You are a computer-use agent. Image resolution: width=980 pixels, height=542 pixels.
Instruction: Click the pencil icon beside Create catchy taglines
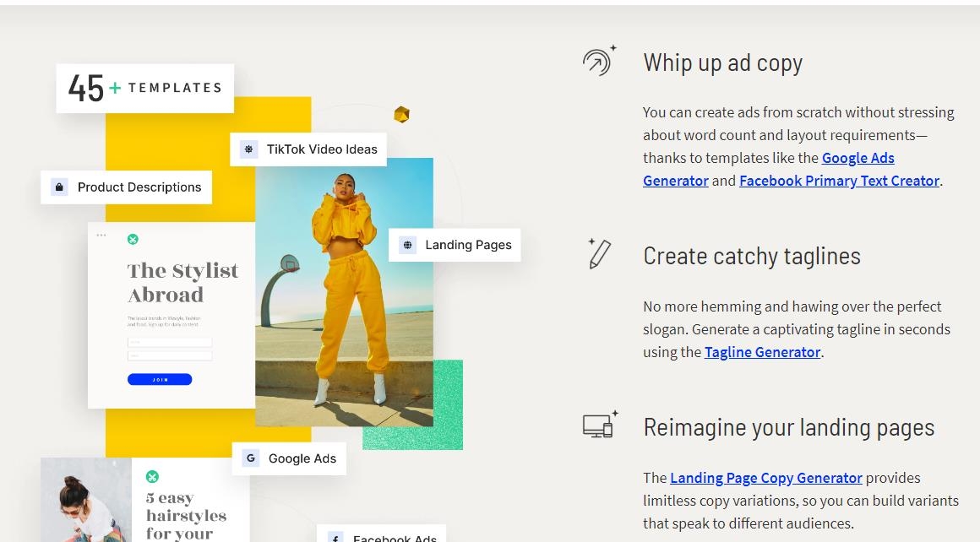(599, 253)
